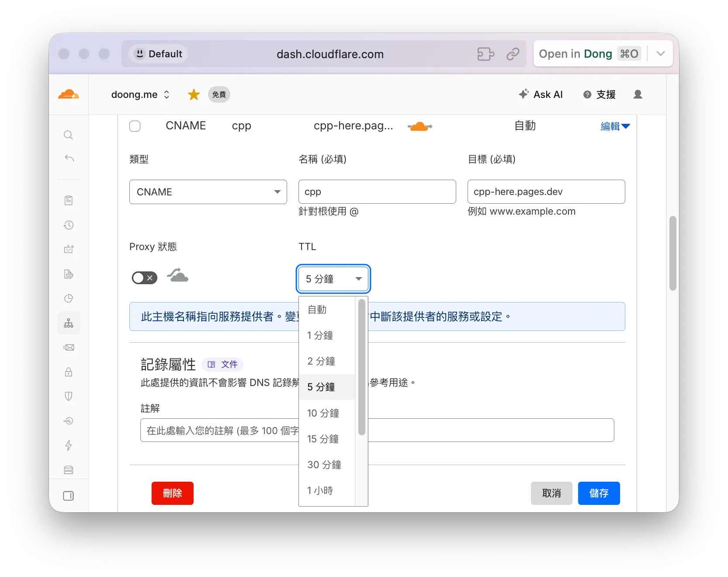Click the 自動 TTL value in record row
This screenshot has height=577, width=728.
525,126
